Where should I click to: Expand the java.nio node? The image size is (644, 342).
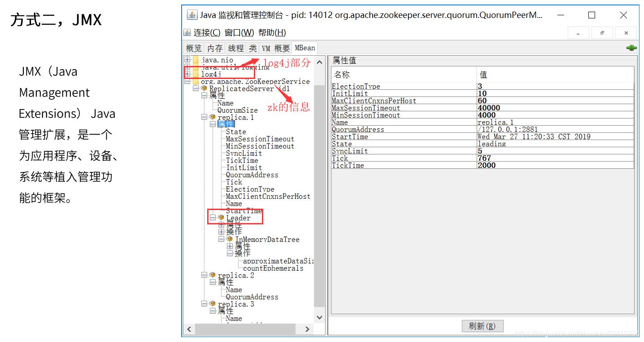187,60
